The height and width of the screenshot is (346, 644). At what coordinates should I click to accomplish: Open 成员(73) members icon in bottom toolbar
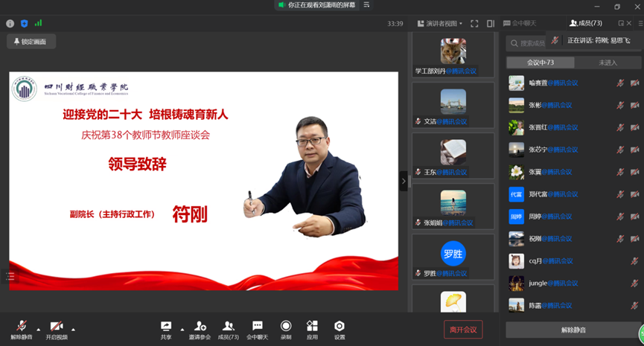click(x=229, y=326)
